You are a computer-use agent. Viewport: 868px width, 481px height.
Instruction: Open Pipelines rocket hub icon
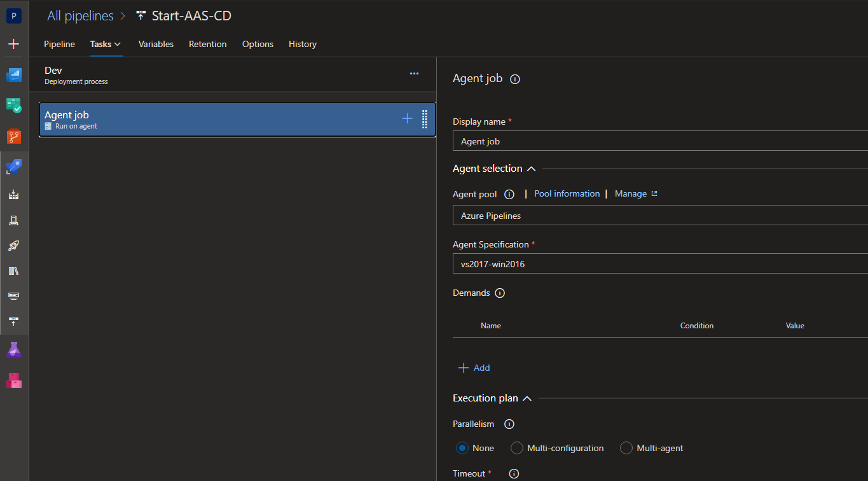[x=14, y=167]
